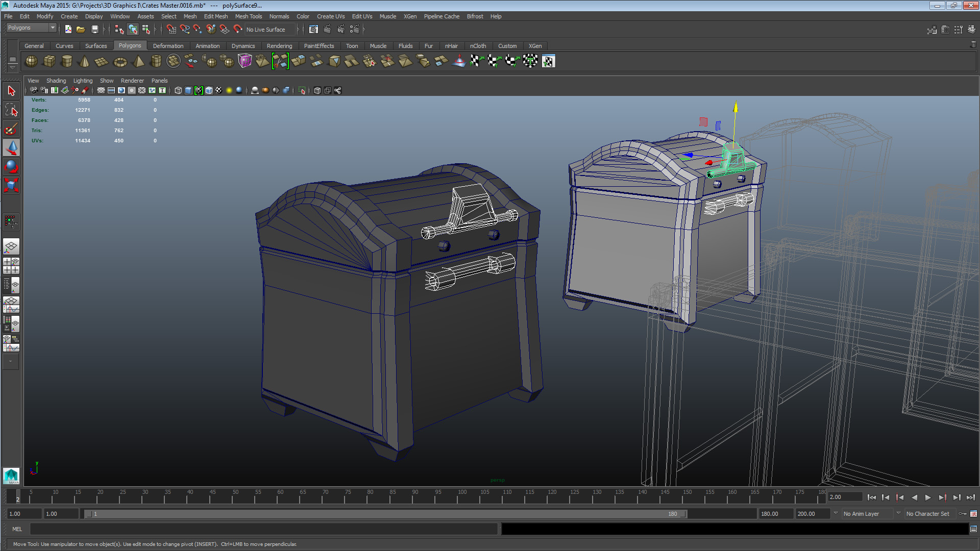Switch to the Rendering shelf tab
Screen dimensions: 980x551
click(x=279, y=46)
